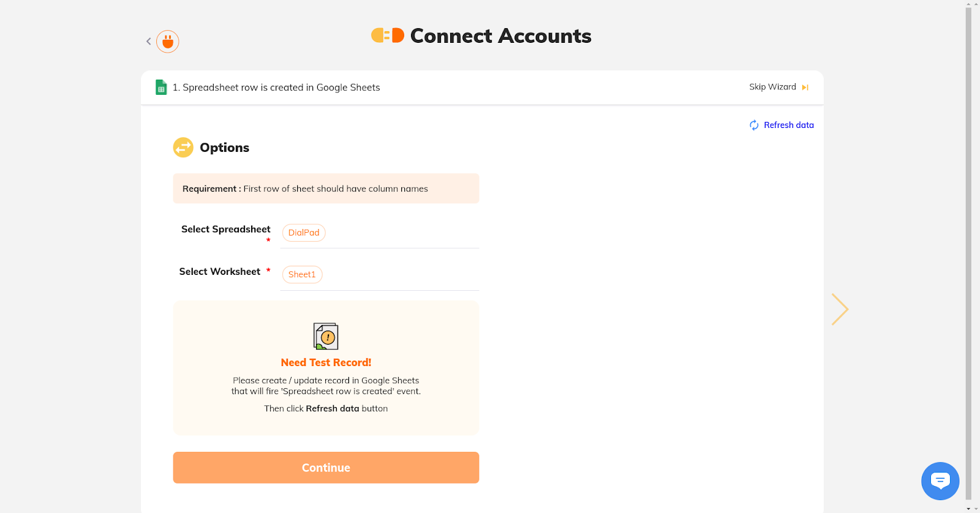Click the Skip Wizard forward arrow icon
Viewport: 980px width, 513px height.
pos(805,88)
